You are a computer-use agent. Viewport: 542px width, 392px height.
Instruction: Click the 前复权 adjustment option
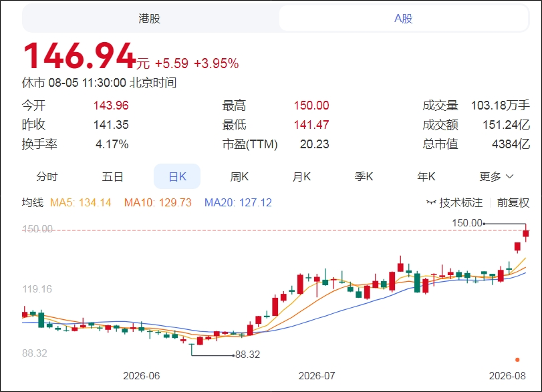(513, 202)
